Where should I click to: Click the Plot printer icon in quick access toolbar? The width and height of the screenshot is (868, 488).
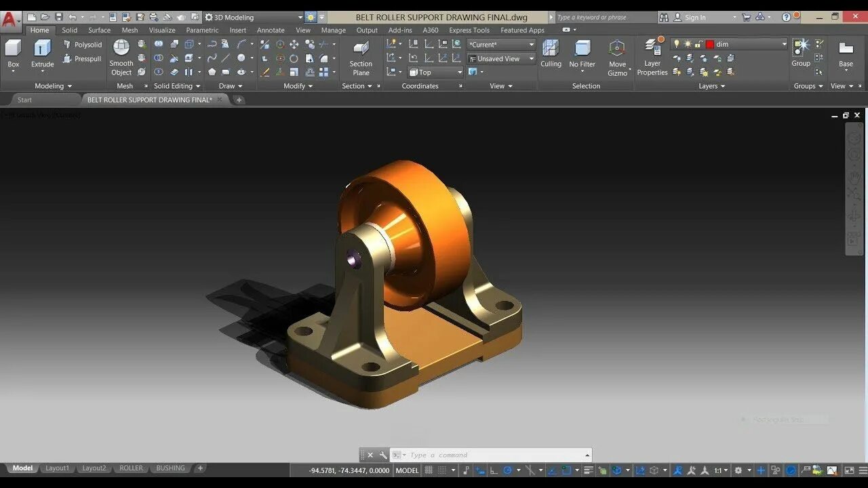153,17
